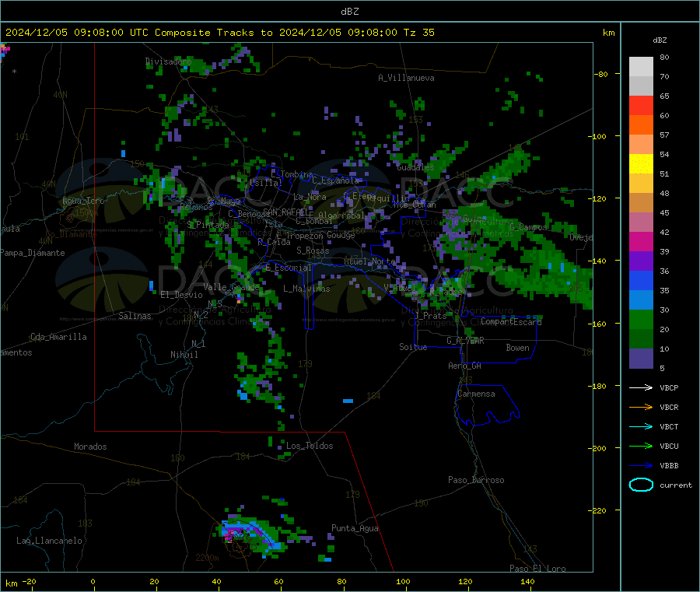Screen dimensions: 700x592
Task: Select the blue 36-35 dBZ swatch
Action: pos(641,280)
